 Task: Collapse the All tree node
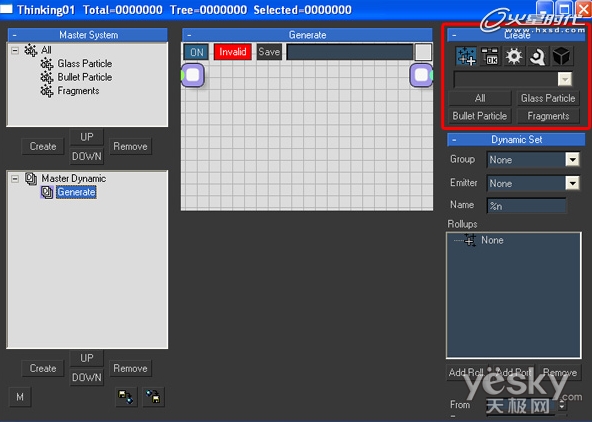(15, 50)
